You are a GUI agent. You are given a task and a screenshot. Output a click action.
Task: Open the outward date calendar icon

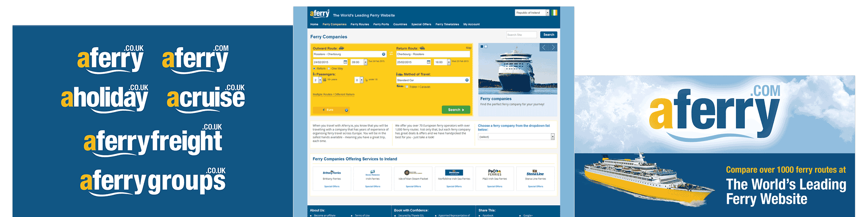345,62
